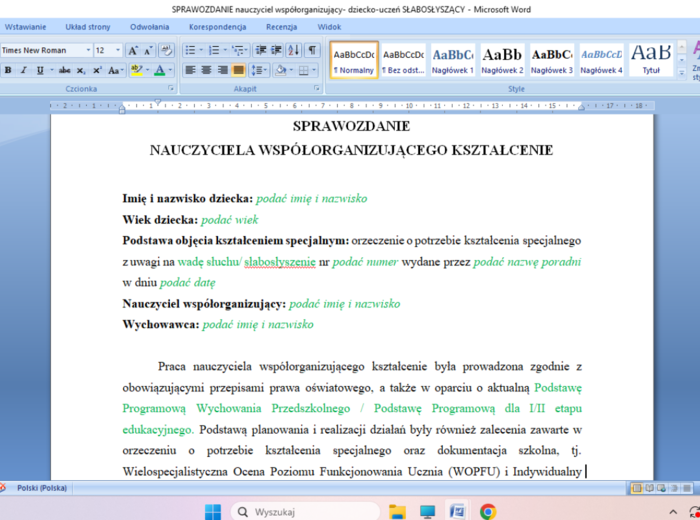The height and width of the screenshot is (520, 700).
Task: Apply italic formatting to text
Action: point(24,70)
